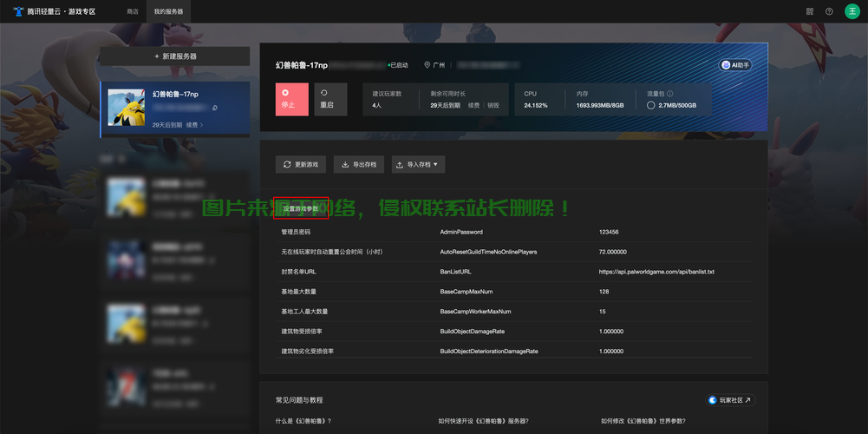Screen dimensions: 868x434
Task: Click the memory value 1693.993MB/8GB
Action: point(600,105)
